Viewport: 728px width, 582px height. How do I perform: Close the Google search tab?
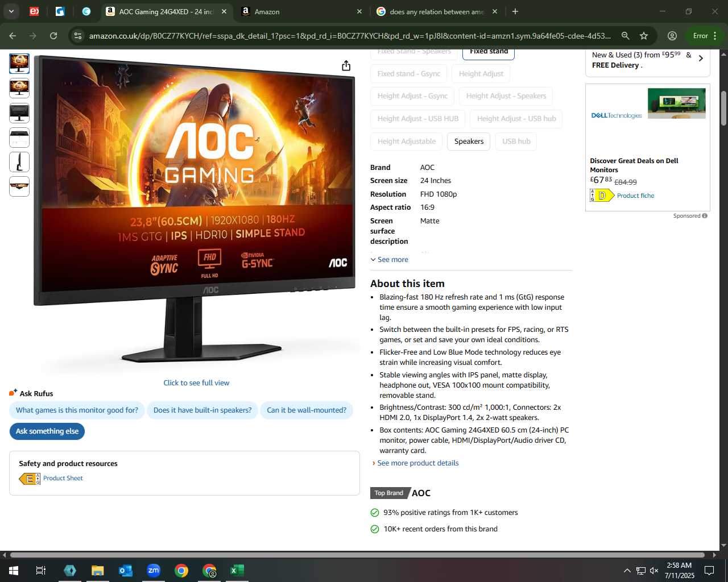(495, 11)
